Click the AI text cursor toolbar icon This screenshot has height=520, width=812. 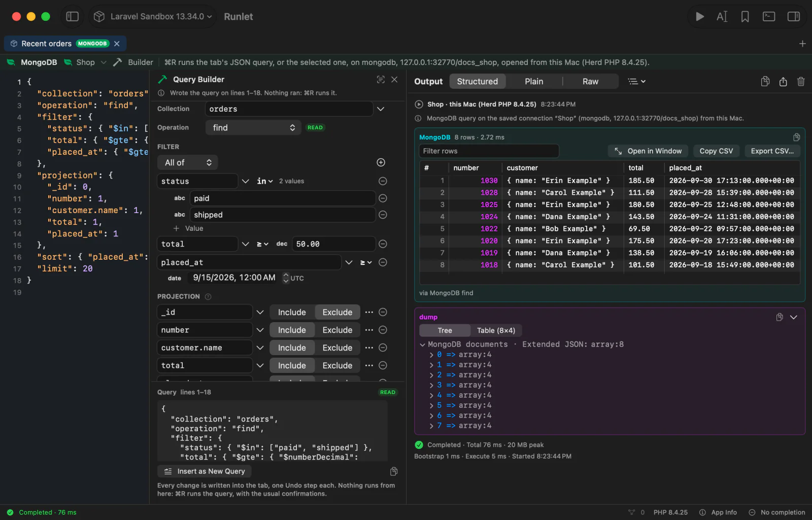coord(722,17)
